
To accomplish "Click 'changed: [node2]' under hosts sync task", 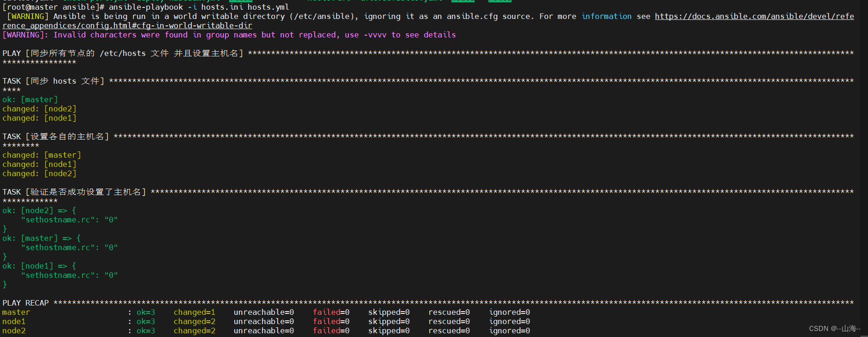I will (39, 109).
